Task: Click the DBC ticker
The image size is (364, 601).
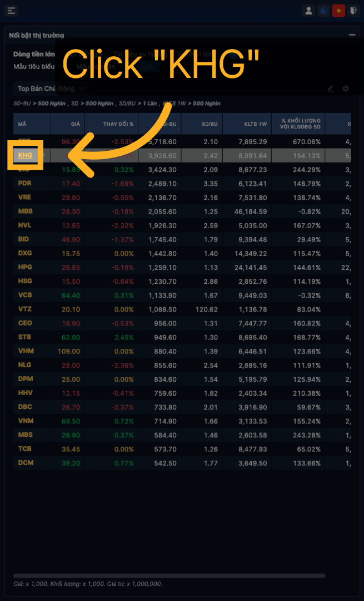Action: 25,407
